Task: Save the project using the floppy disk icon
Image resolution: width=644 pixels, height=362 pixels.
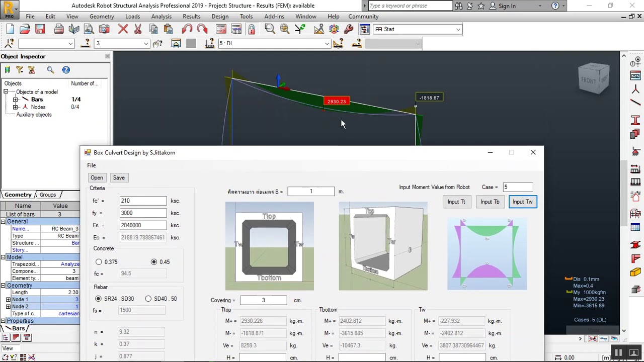Action: (x=40, y=29)
